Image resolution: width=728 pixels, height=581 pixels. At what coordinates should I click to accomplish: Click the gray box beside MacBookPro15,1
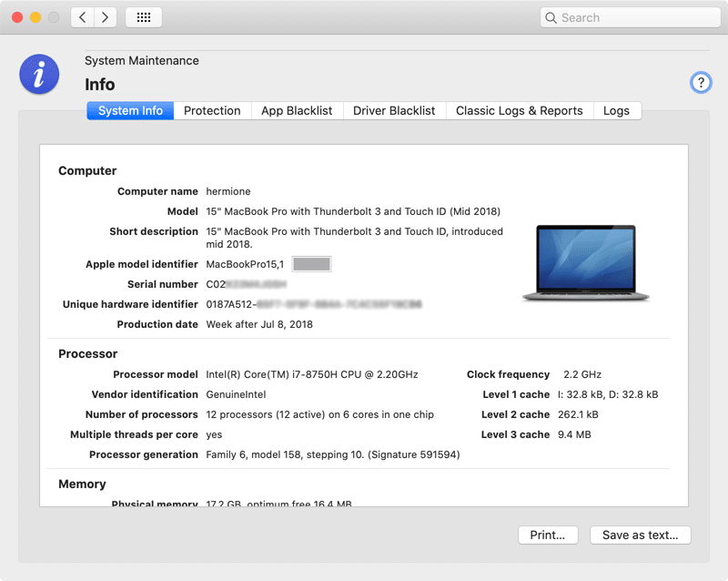[x=311, y=264]
